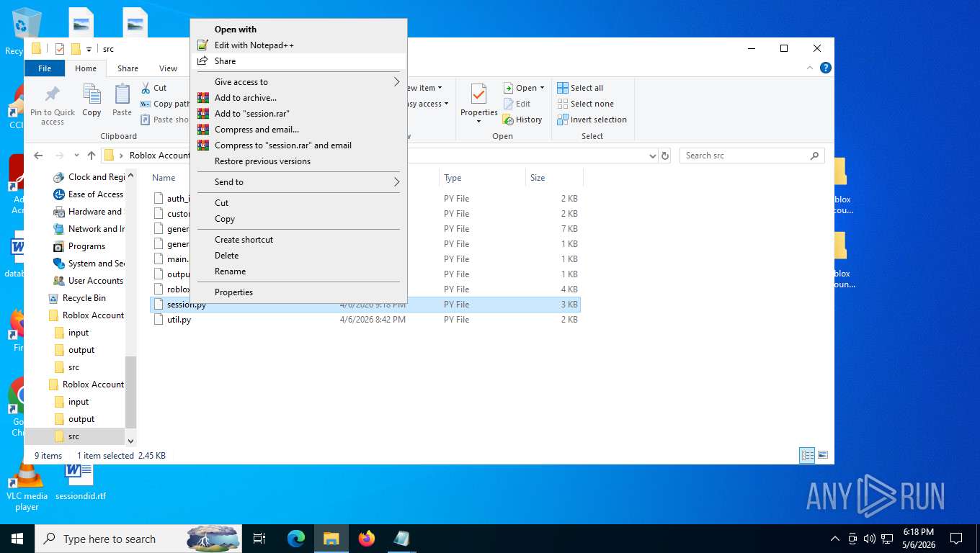This screenshot has width=980, height=553.
Task: Select Programs in navigation pane
Action: click(x=86, y=246)
